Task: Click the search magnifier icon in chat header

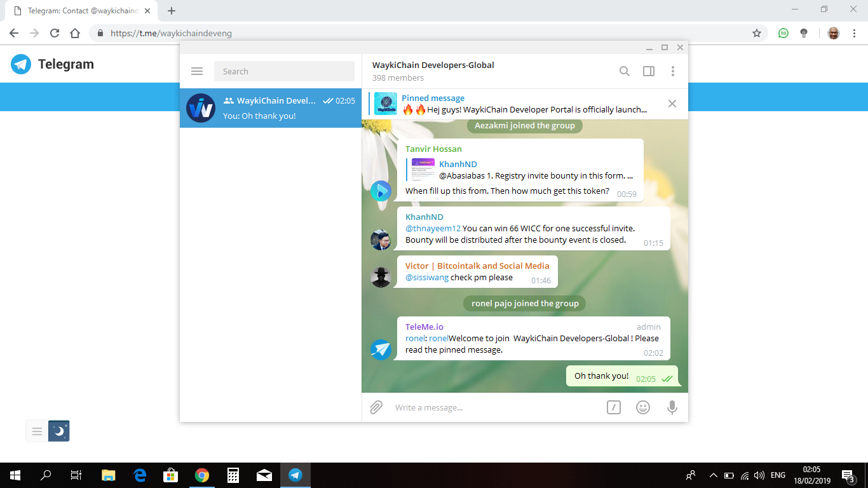Action: click(625, 71)
